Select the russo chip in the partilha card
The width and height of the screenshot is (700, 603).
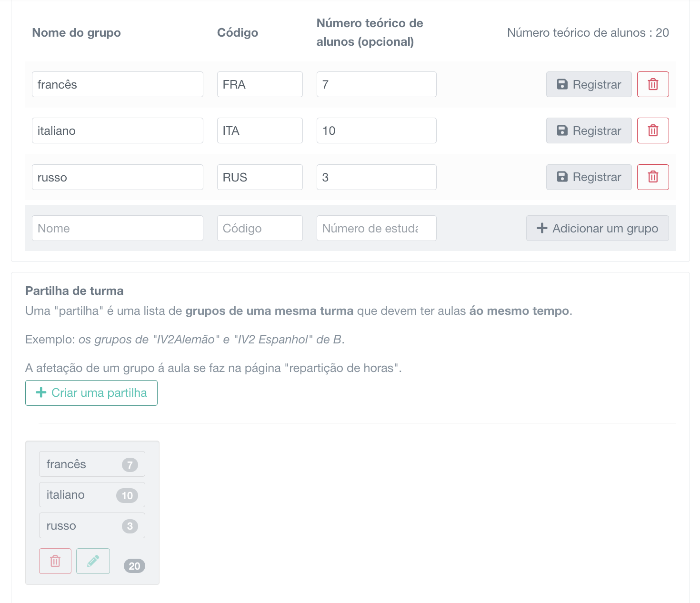91,525
